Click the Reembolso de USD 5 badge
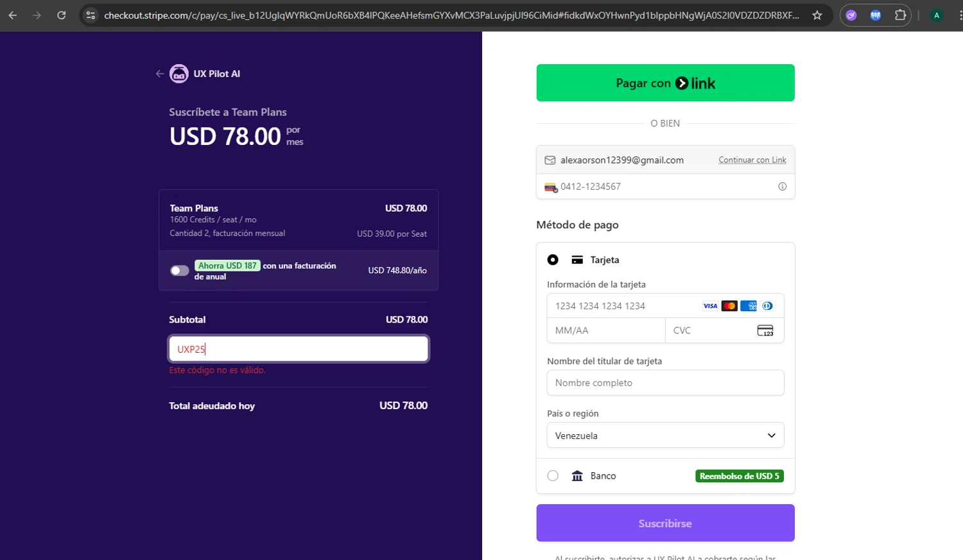This screenshot has width=963, height=560. 740,476
